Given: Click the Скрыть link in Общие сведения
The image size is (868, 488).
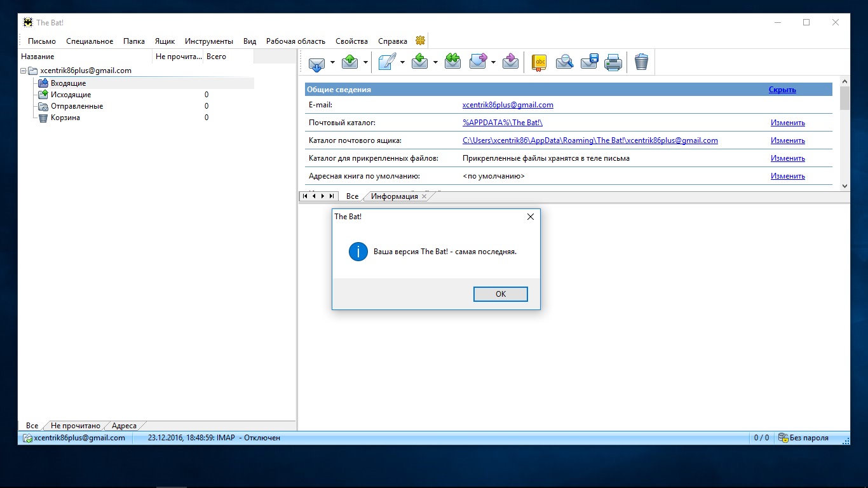Looking at the screenshot, I should (x=782, y=90).
